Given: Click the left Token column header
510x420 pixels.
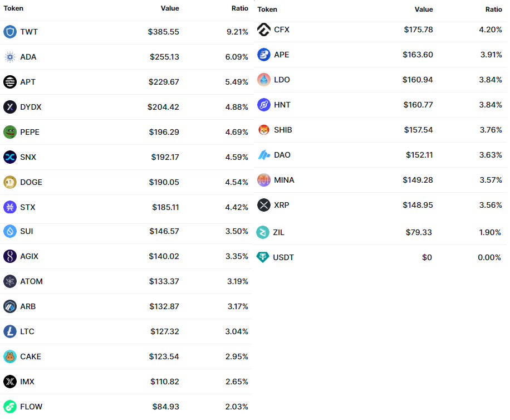Looking at the screenshot, I should tap(13, 8).
